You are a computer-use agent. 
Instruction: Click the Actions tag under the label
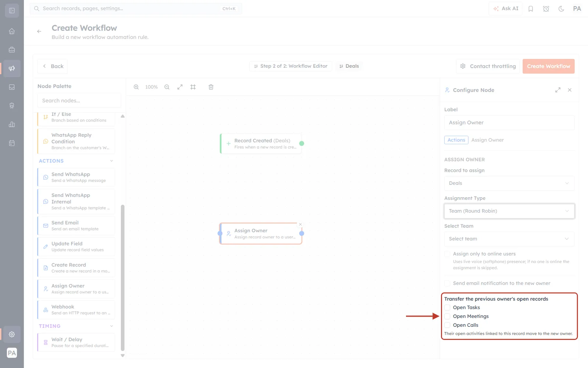pos(456,140)
